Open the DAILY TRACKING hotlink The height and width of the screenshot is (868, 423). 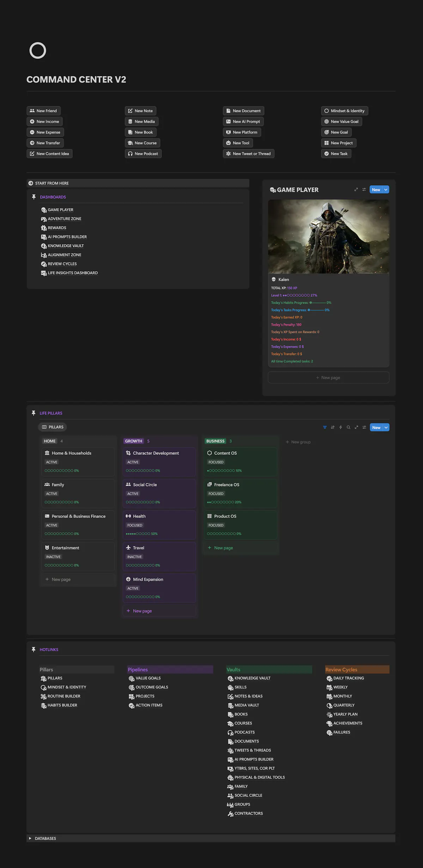[349, 678]
